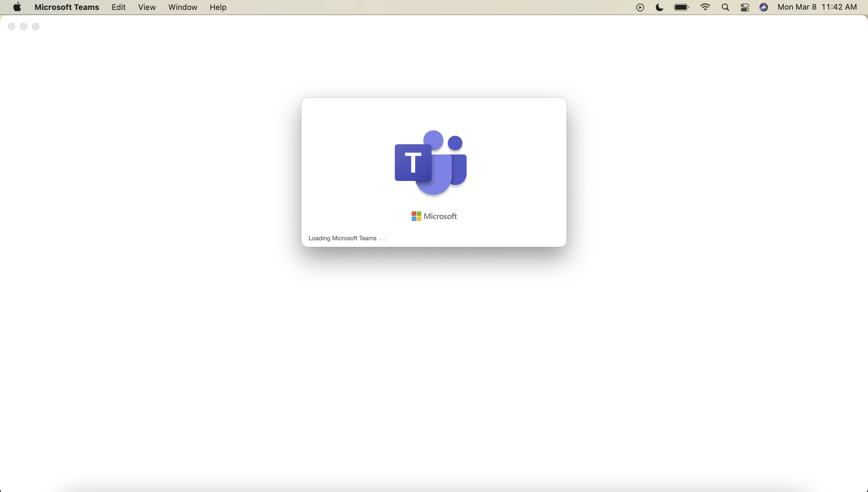Image resolution: width=868 pixels, height=492 pixels.
Task: Open the Help menu
Action: tap(218, 7)
